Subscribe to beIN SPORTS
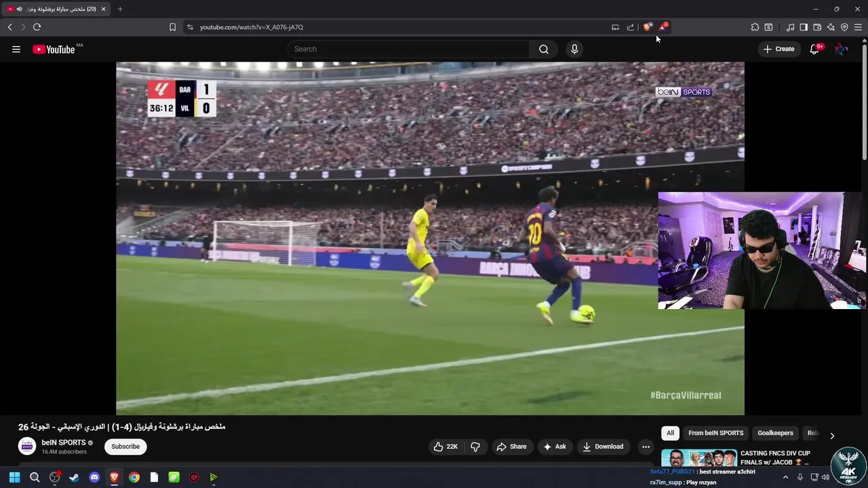This screenshot has width=868, height=488. click(x=125, y=447)
